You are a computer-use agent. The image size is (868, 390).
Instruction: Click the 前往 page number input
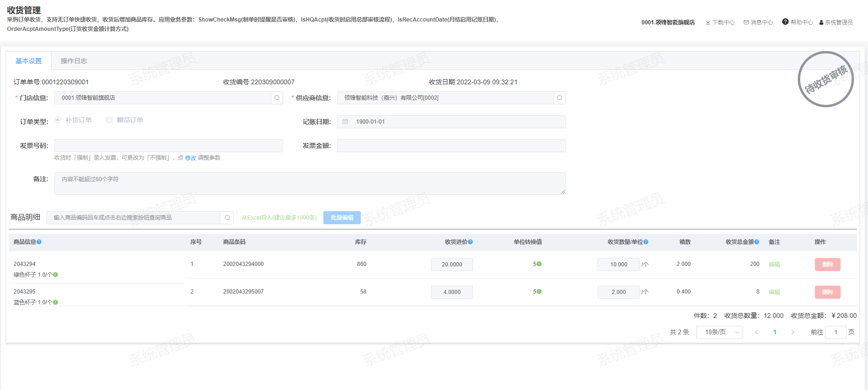836,332
